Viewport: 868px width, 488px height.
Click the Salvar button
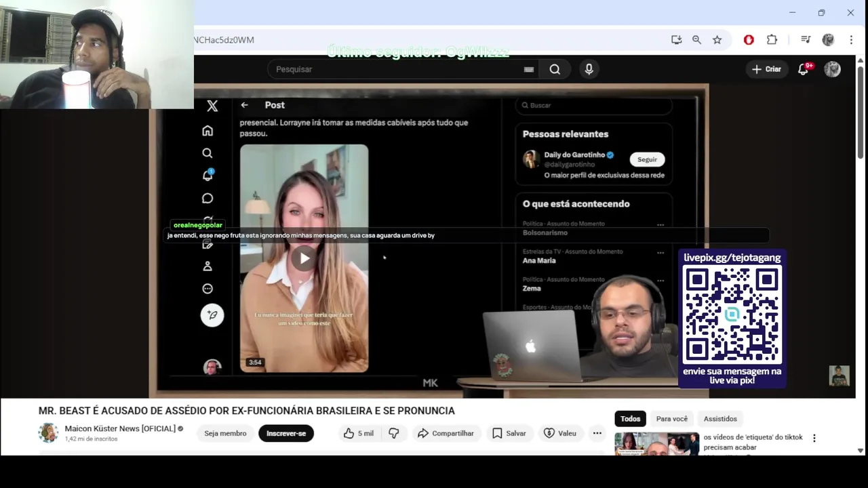point(509,433)
